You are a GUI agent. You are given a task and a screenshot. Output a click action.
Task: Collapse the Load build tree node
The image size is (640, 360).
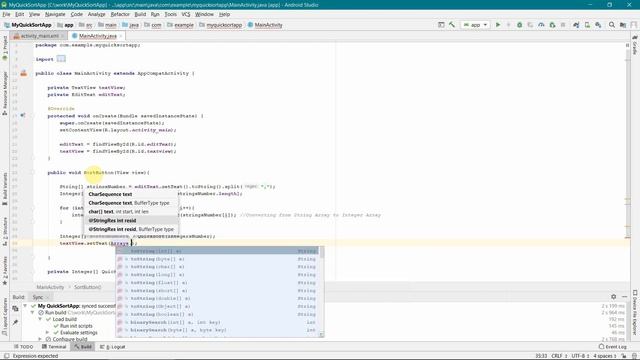coord(40,319)
